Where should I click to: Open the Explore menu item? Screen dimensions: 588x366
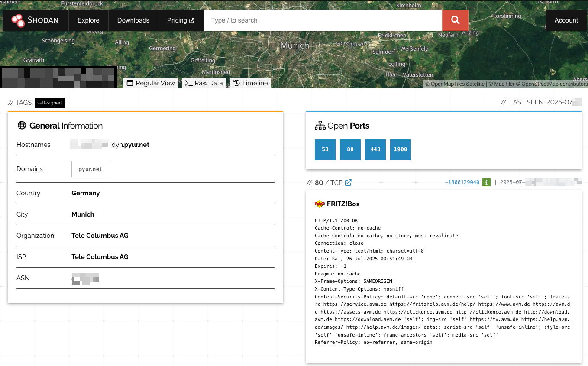click(x=88, y=20)
